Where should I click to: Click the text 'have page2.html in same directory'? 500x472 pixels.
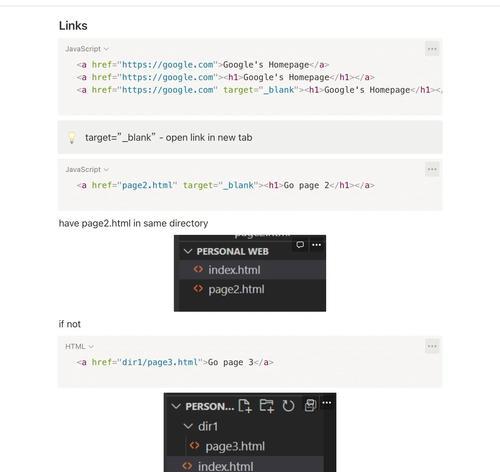133,223
